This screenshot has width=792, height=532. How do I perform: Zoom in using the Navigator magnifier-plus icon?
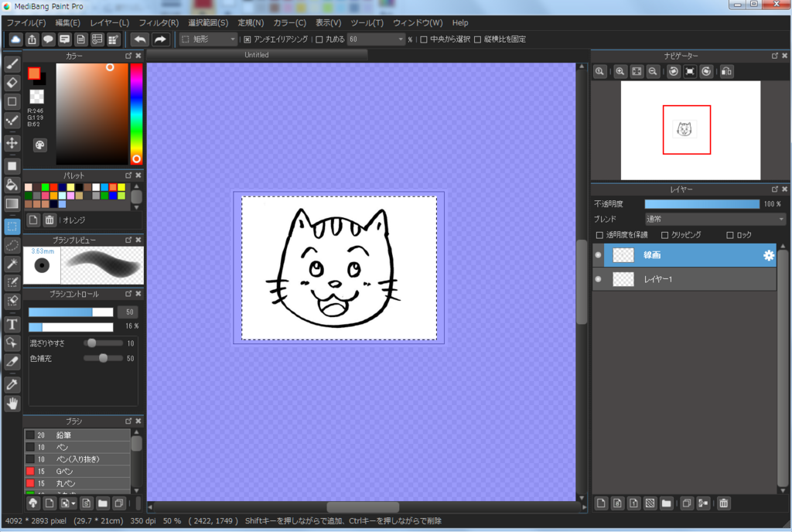[620, 72]
